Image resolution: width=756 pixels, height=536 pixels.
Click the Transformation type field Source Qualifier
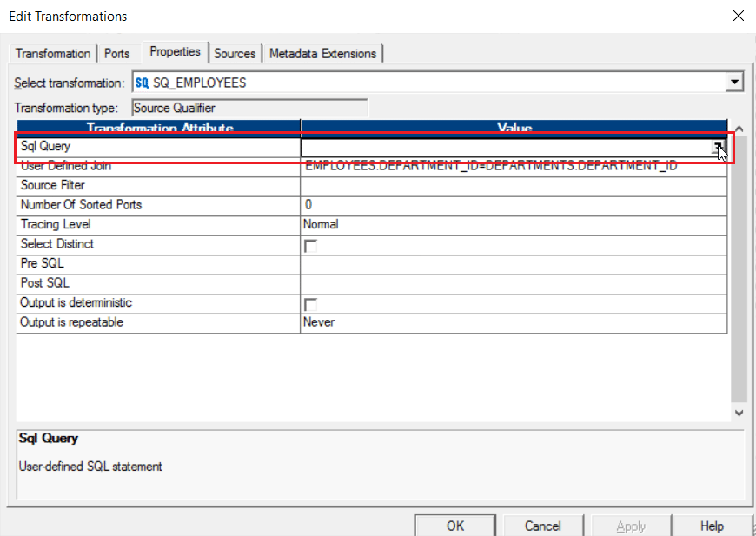249,108
